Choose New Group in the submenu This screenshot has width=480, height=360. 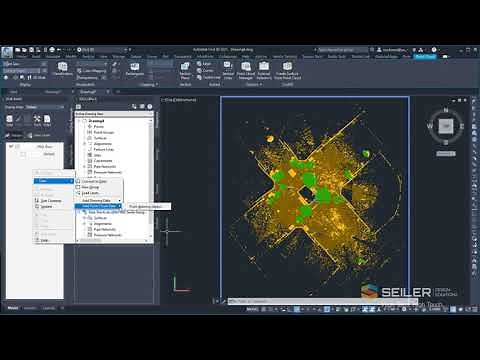99,187
